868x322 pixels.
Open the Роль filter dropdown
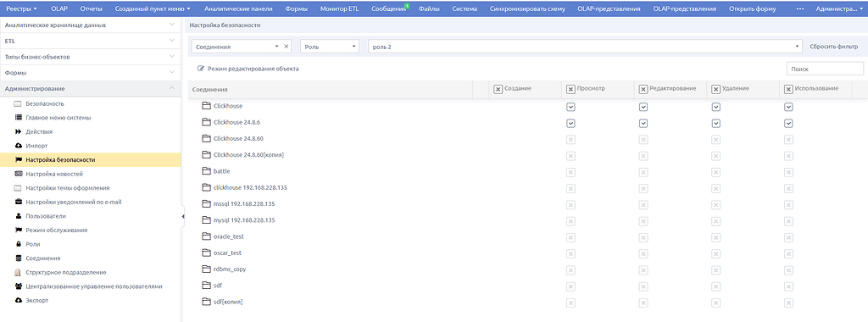(330, 47)
